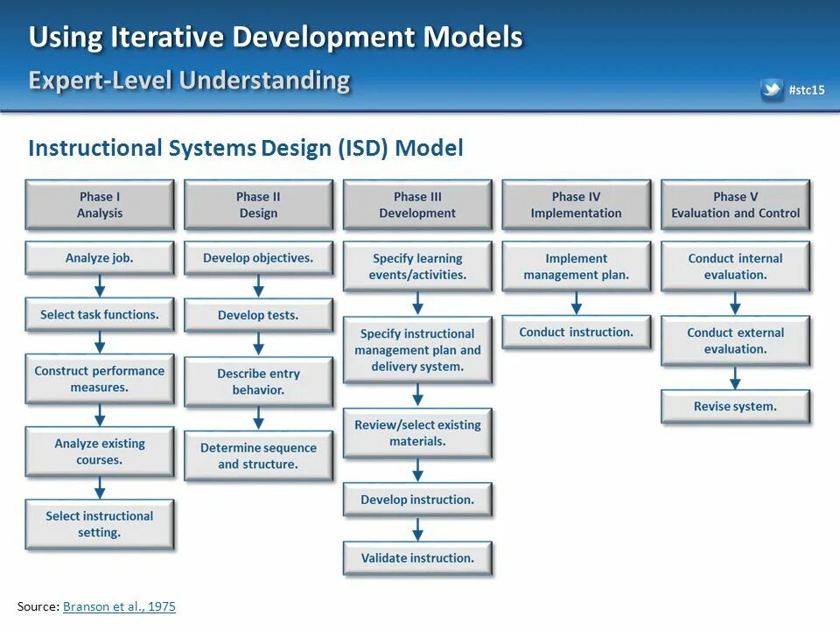This screenshot has height=630, width=840.
Task: Click the 'Revise system.' box
Action: tap(736, 406)
